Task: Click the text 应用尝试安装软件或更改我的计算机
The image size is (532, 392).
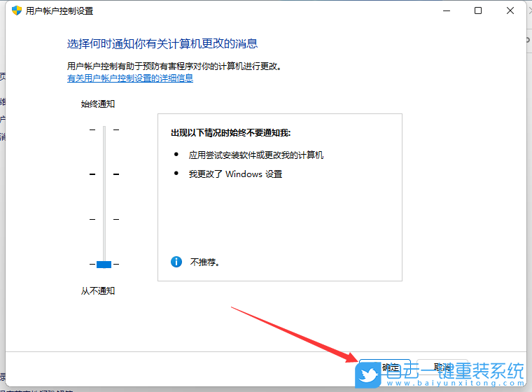Action: click(x=255, y=155)
